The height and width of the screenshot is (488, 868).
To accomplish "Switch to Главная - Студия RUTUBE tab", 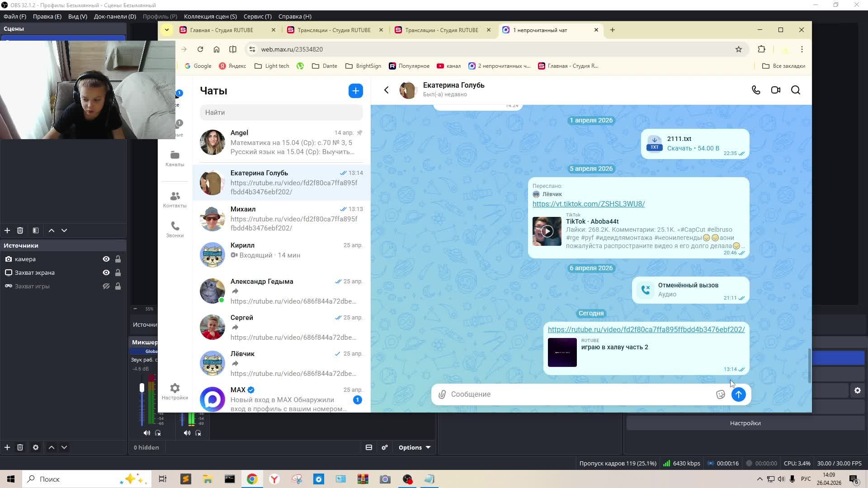I will click(x=222, y=30).
